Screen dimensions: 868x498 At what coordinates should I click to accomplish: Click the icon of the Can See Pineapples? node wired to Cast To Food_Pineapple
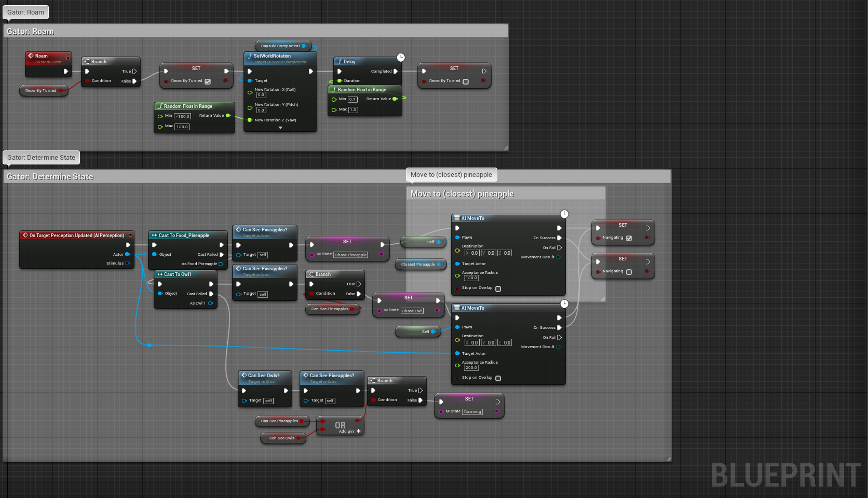(238, 229)
